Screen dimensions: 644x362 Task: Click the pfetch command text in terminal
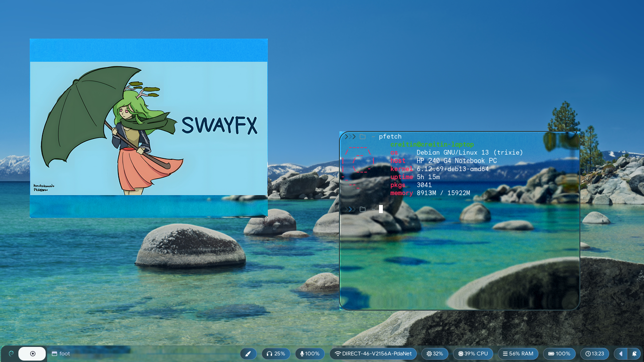coord(390,137)
